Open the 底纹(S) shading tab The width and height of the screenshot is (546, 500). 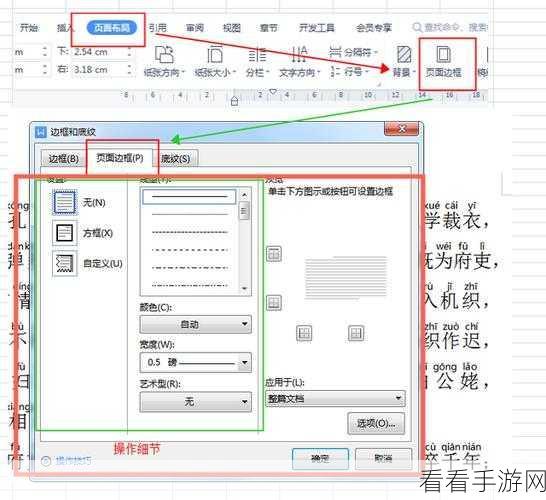(176, 159)
